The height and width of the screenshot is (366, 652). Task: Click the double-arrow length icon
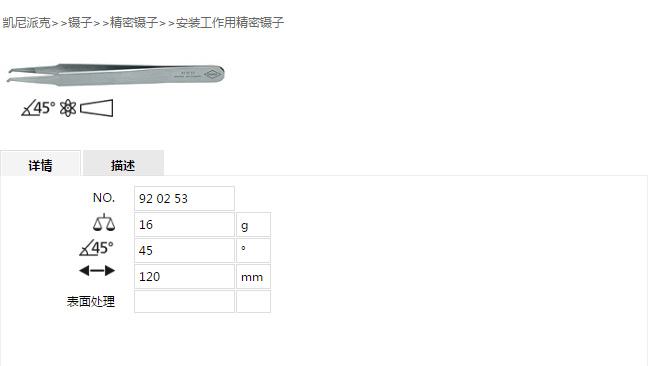(x=97, y=271)
